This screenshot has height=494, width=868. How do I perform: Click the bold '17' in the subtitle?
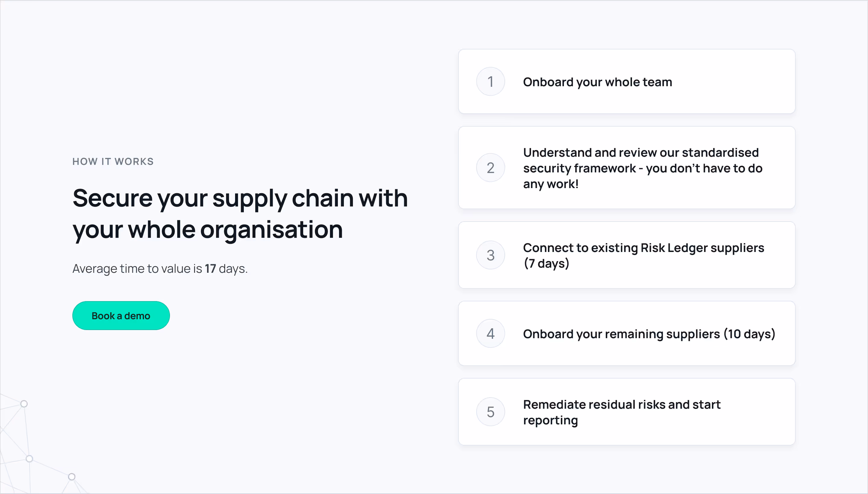[x=210, y=269]
